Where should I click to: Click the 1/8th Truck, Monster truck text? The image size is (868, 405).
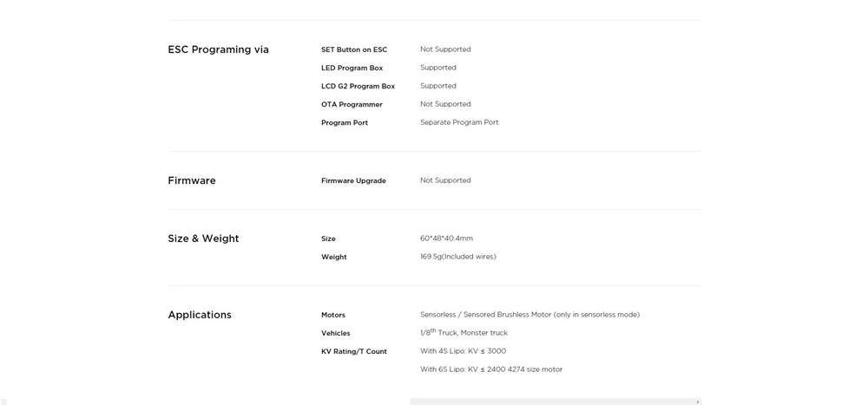[464, 333]
